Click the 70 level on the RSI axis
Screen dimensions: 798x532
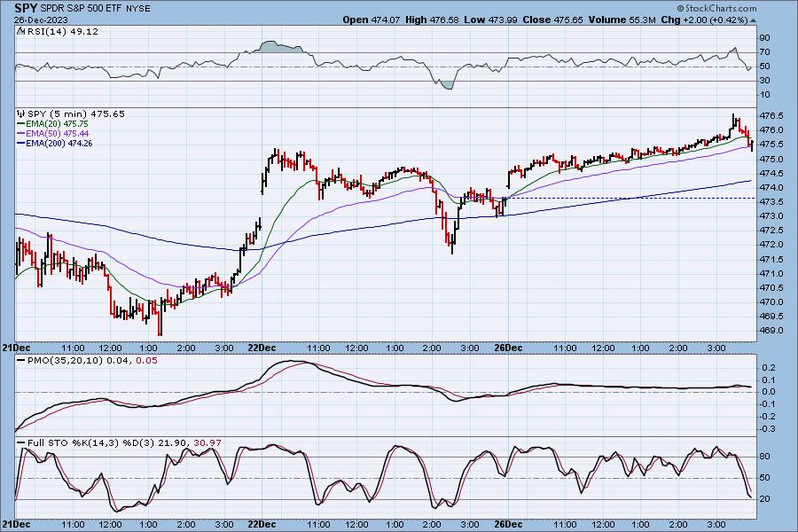764,52
